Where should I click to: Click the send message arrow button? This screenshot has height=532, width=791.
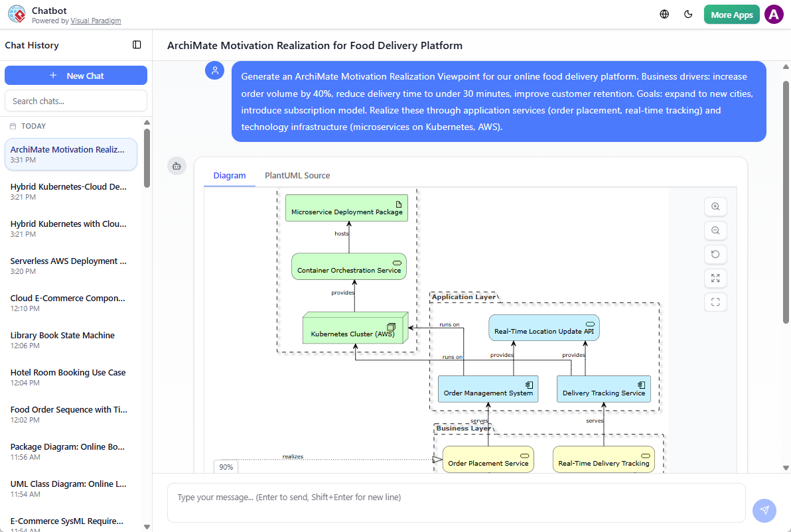pyautogui.click(x=764, y=510)
